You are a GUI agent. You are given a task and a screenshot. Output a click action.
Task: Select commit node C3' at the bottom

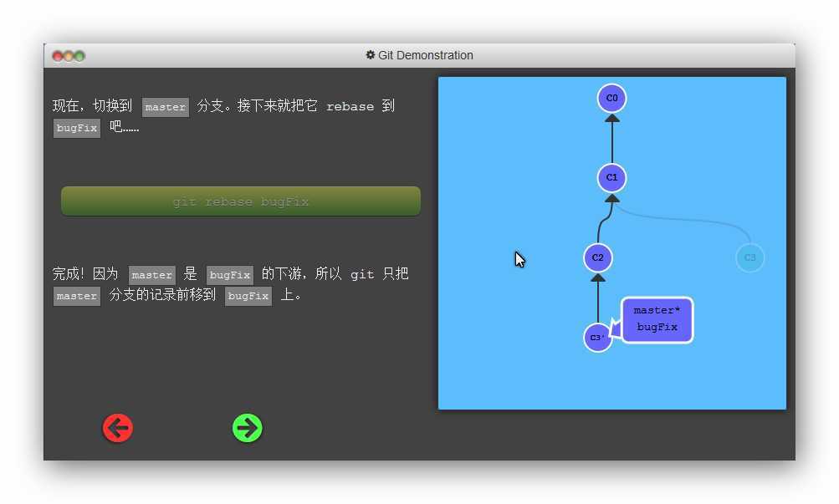click(598, 338)
